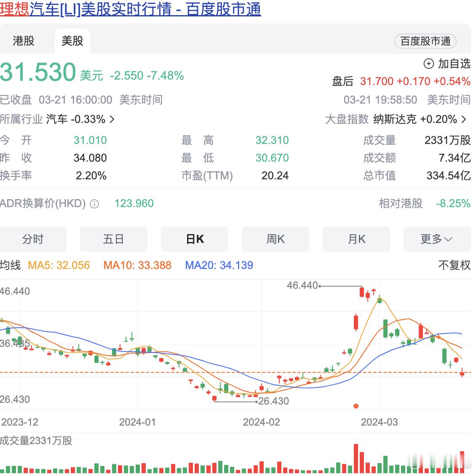Click the MA10: 33.388 indicator label

[x=137, y=265]
